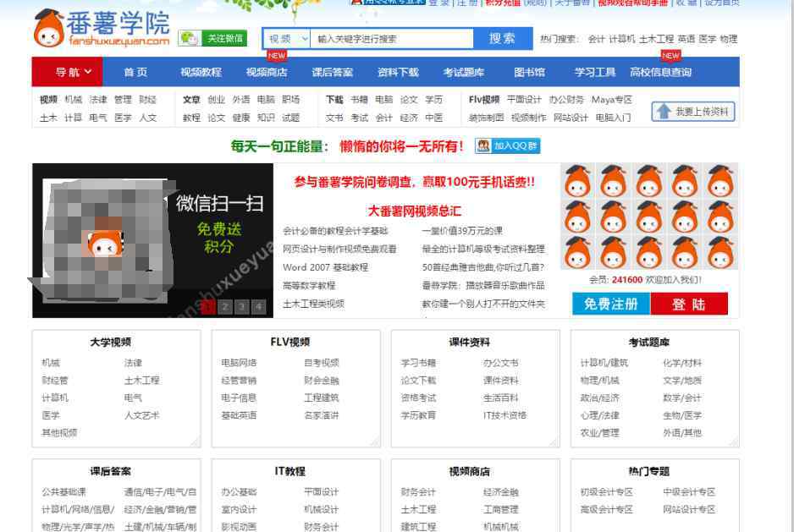The height and width of the screenshot is (532, 794).
Task: Select banner slide indicator 1
Action: tap(208, 307)
